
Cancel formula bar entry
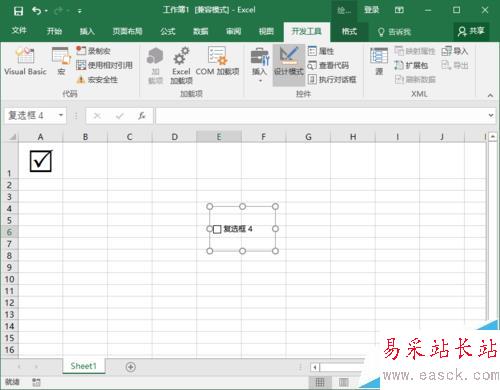[97, 116]
